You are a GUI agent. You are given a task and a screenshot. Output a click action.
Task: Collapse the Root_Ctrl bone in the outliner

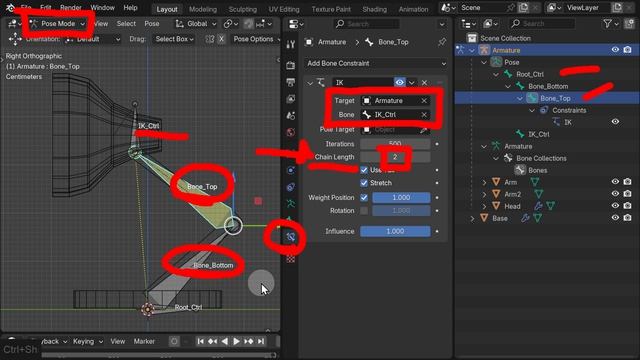pyautogui.click(x=496, y=74)
